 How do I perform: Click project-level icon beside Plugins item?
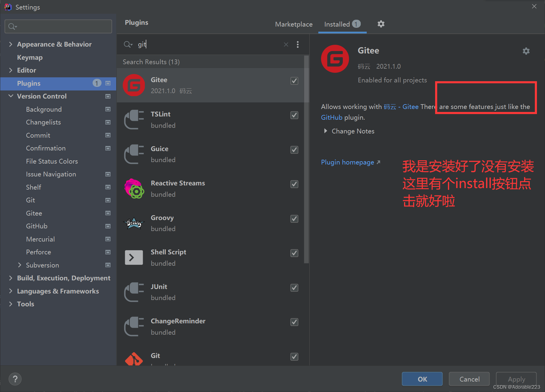[x=108, y=83]
